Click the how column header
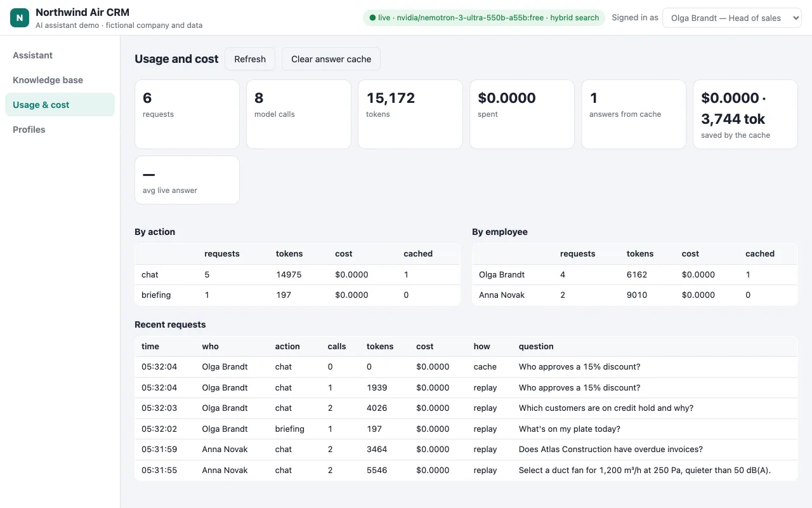The image size is (812, 508). [481, 346]
